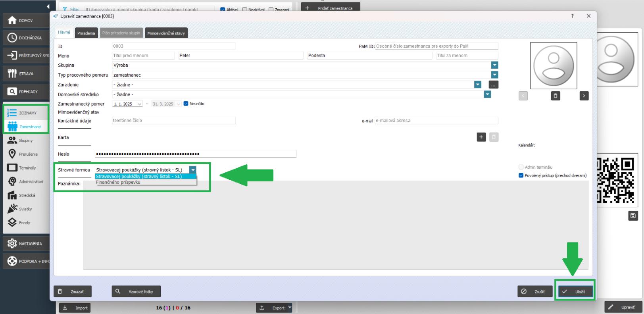This screenshot has width=644, height=314.
Task: Open help with the question mark icon
Action: coord(572,16)
